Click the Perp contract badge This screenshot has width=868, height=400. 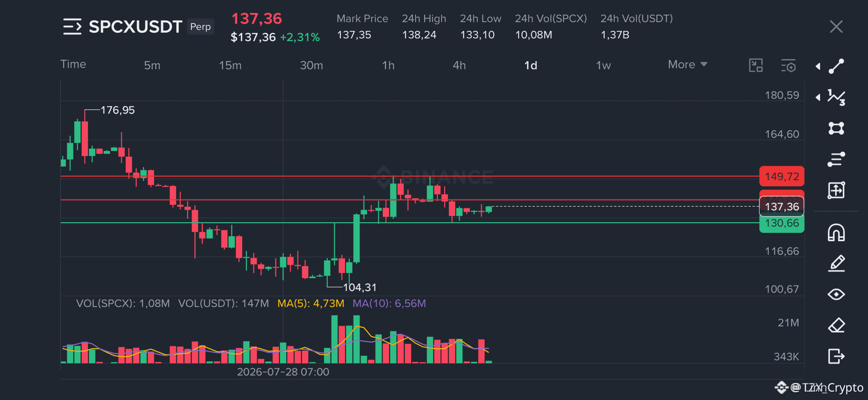tap(201, 27)
